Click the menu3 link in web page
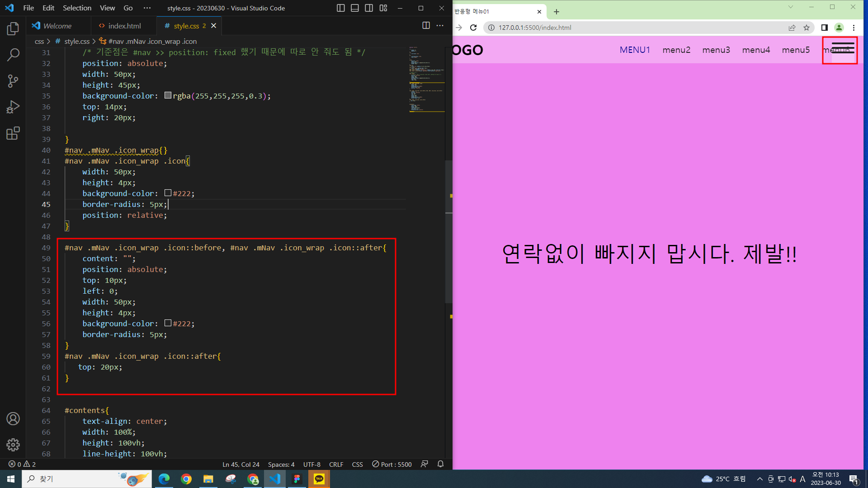The height and width of the screenshot is (488, 868). pyautogui.click(x=716, y=50)
